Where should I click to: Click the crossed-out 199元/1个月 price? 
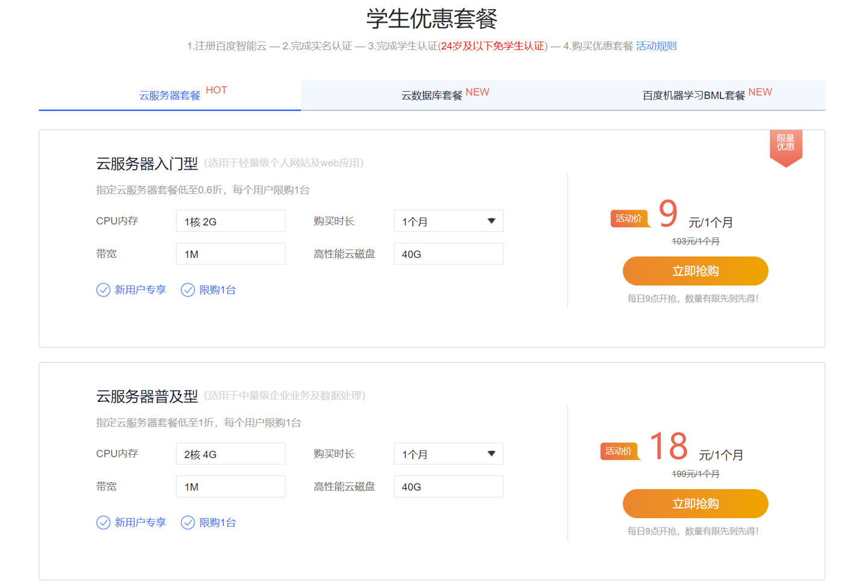pos(695,474)
